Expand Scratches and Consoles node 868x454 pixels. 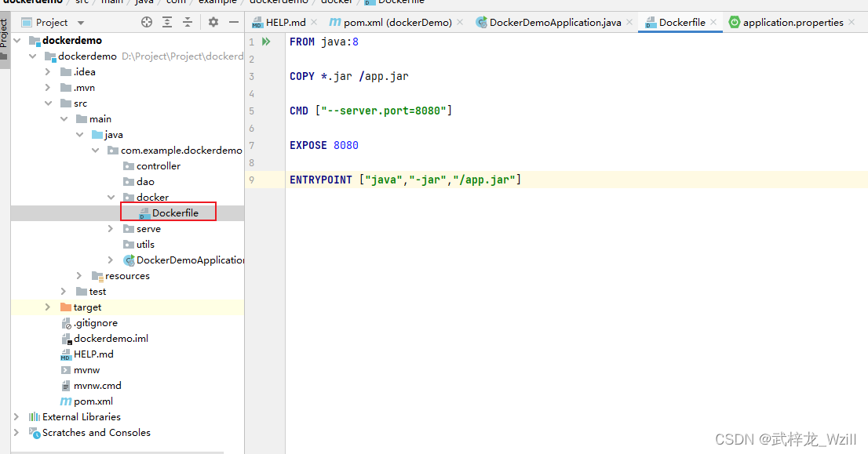(x=16, y=432)
